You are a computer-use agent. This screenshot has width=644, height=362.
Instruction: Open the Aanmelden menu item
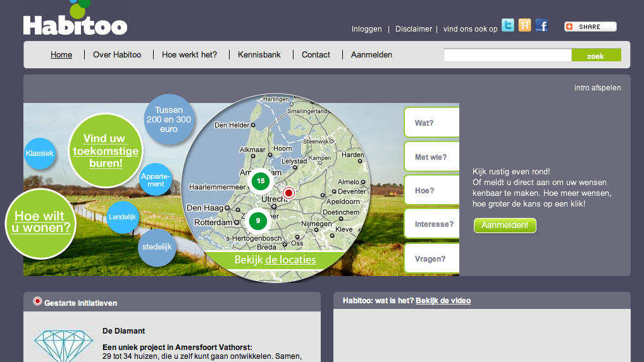(x=371, y=54)
